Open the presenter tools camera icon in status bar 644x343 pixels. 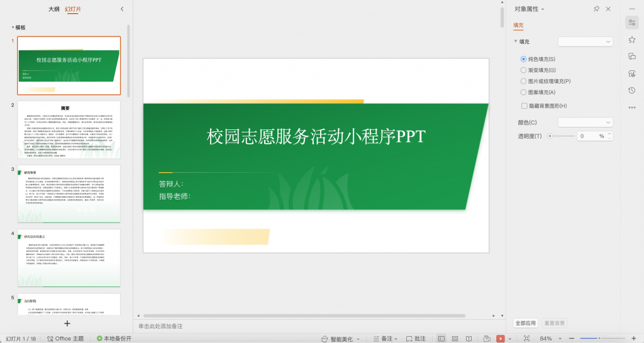pos(487,339)
